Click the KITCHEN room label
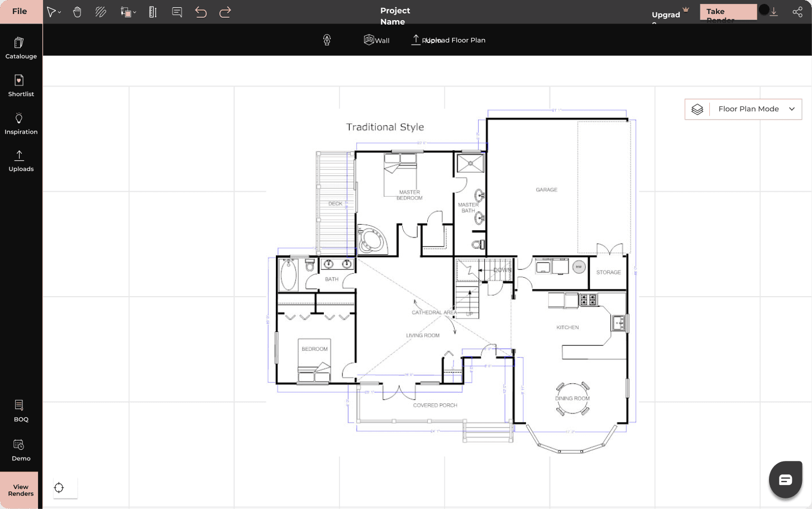This screenshot has height=509, width=812. click(x=567, y=327)
